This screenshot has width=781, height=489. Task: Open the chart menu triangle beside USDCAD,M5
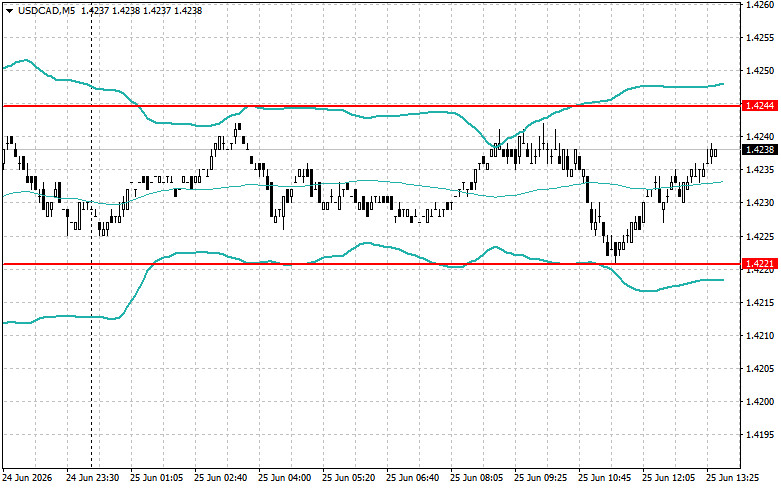[9, 11]
